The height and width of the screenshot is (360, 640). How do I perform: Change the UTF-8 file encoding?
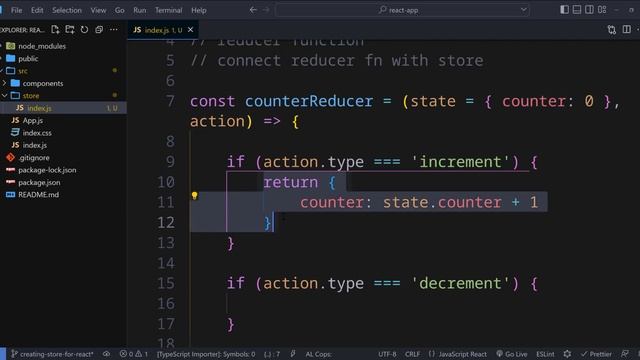click(387, 354)
